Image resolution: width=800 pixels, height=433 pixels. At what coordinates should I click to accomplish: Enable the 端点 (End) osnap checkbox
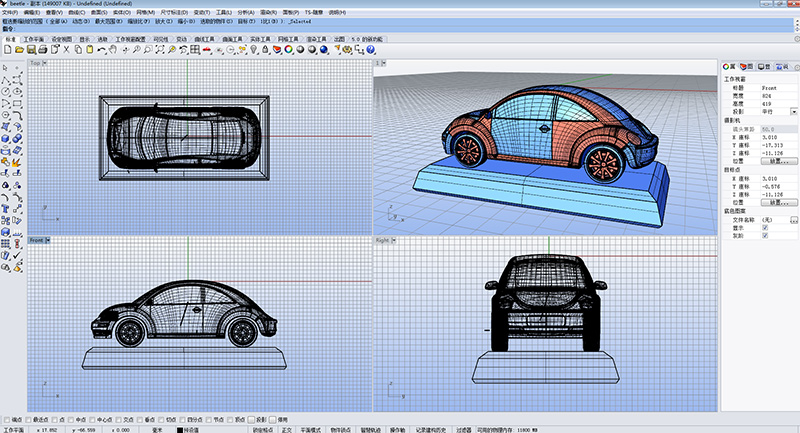[x=7, y=420]
